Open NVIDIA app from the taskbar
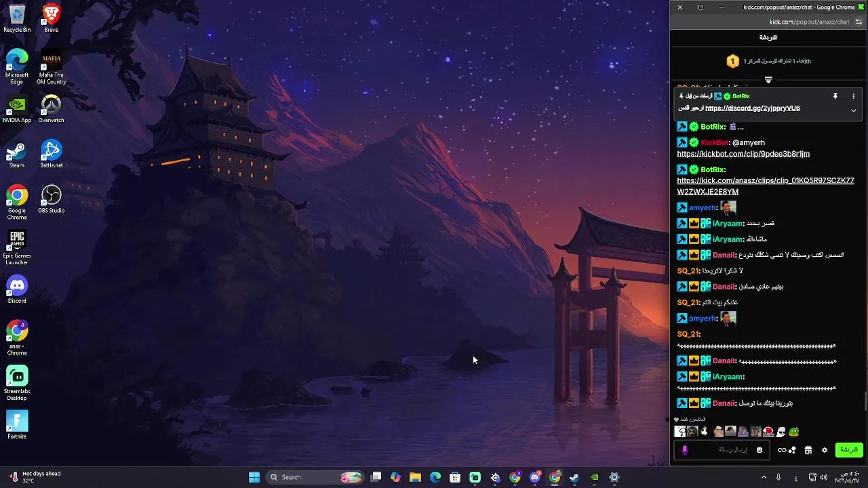The height and width of the screenshot is (488, 868). [x=595, y=477]
